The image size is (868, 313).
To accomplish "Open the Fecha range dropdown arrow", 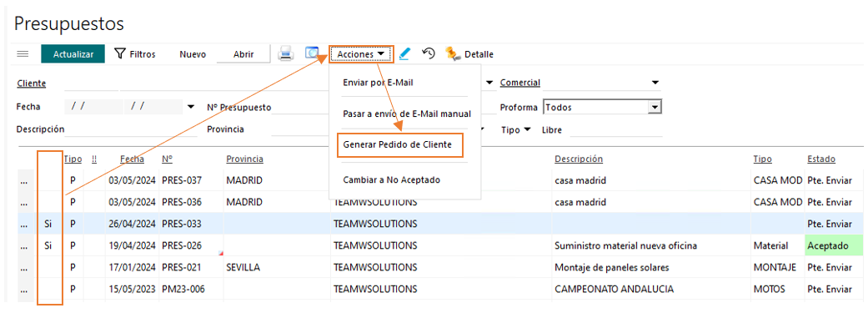I will click(x=191, y=107).
